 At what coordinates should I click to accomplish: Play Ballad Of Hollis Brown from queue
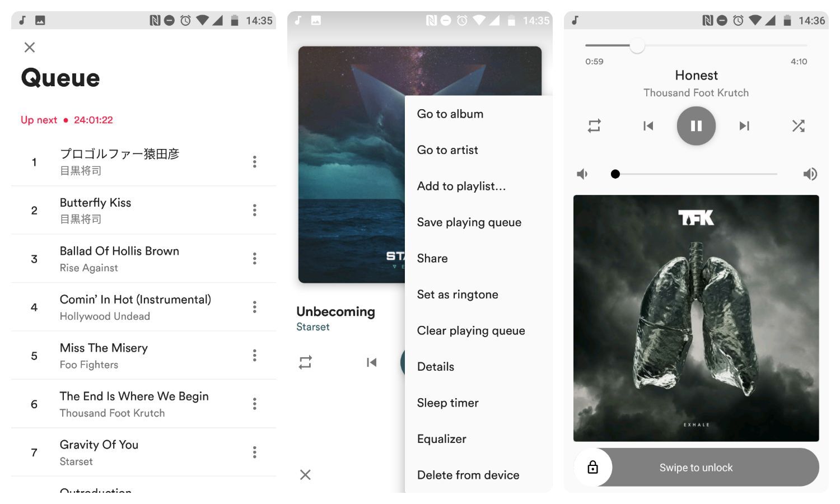click(119, 258)
